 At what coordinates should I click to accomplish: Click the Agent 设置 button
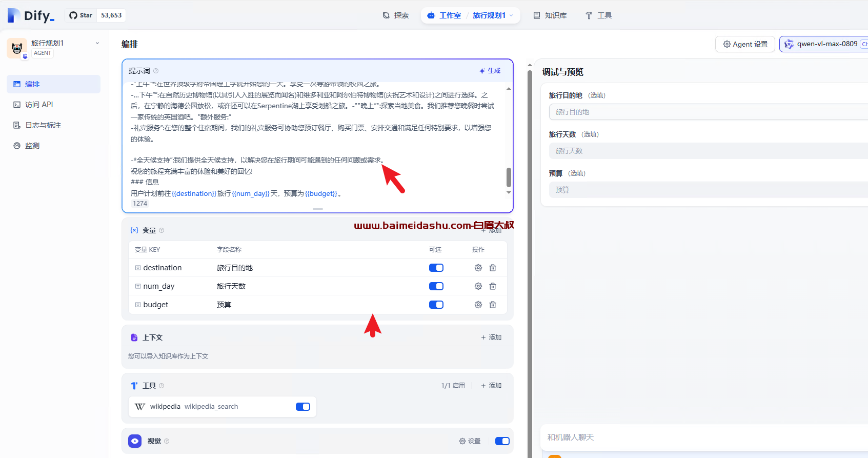point(745,44)
